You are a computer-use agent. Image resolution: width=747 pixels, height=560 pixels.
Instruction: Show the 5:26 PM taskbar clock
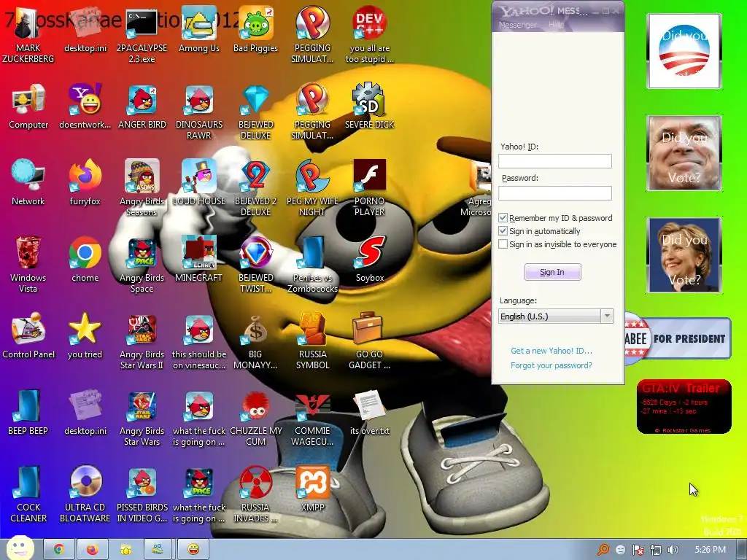pyautogui.click(x=710, y=550)
